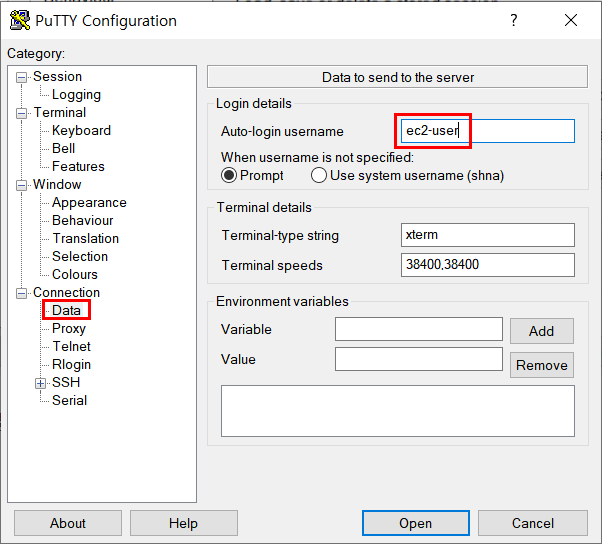Open Serial settings
This screenshot has height=544, width=602.
coord(69,400)
